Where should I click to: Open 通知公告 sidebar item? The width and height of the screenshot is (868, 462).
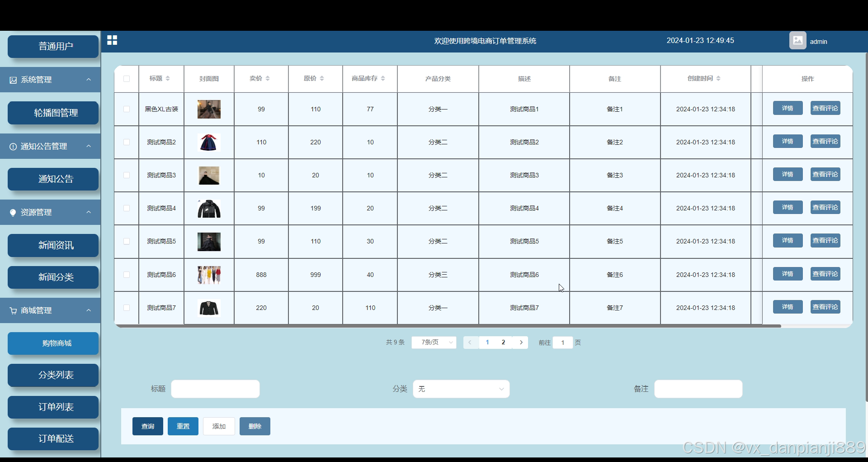[53, 179]
